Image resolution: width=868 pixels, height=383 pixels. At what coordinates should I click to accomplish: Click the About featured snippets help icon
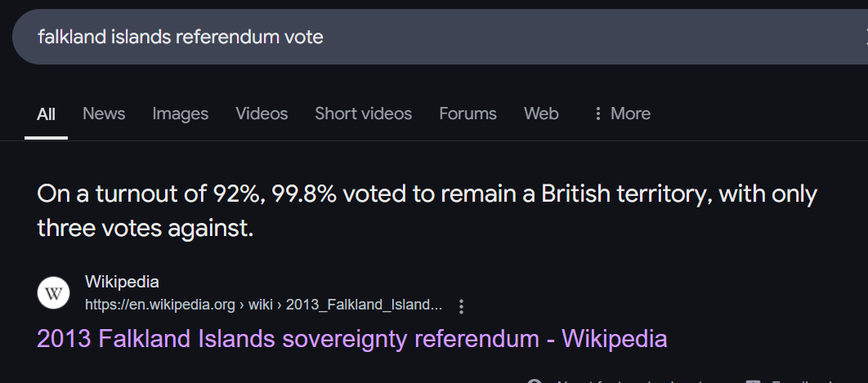point(535,381)
